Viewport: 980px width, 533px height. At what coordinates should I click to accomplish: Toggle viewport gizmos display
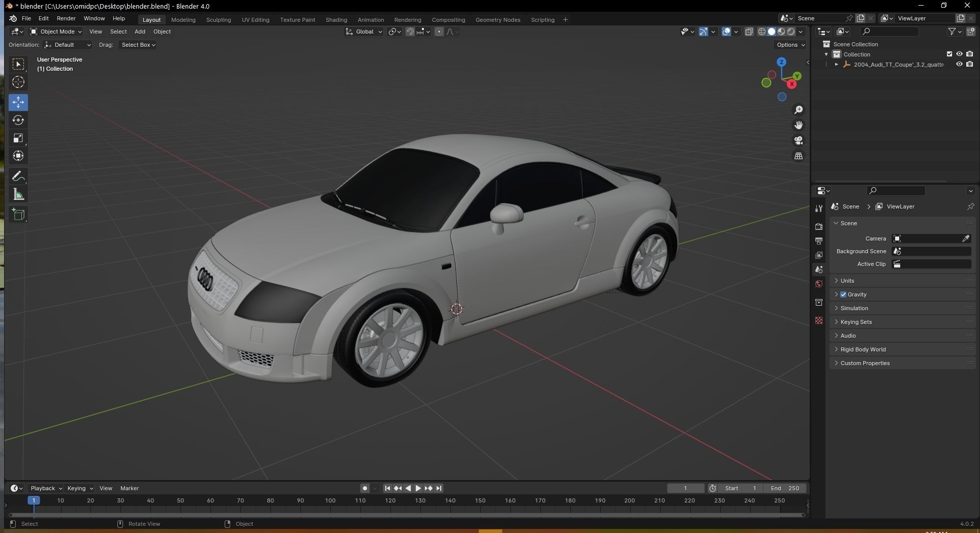[703, 32]
